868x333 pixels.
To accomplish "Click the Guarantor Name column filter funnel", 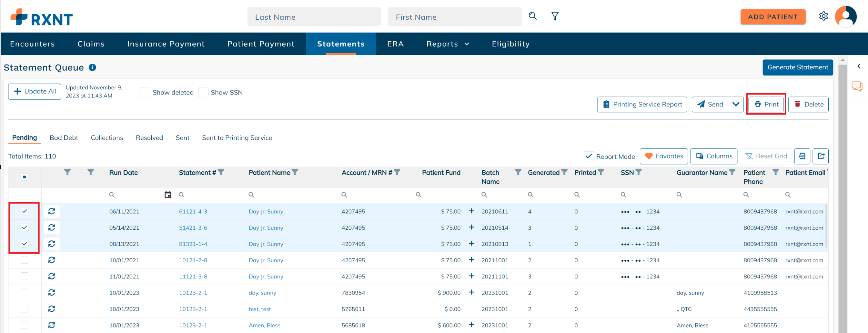I will click(732, 172).
